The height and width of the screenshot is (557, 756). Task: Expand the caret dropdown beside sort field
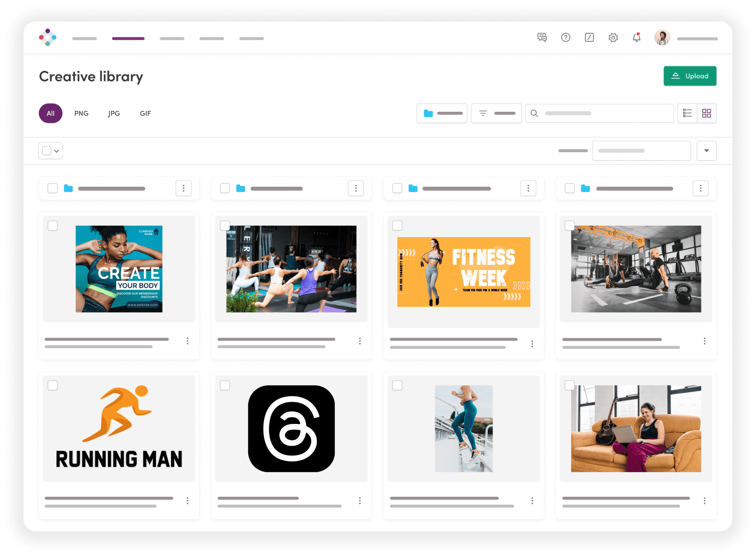(x=706, y=151)
